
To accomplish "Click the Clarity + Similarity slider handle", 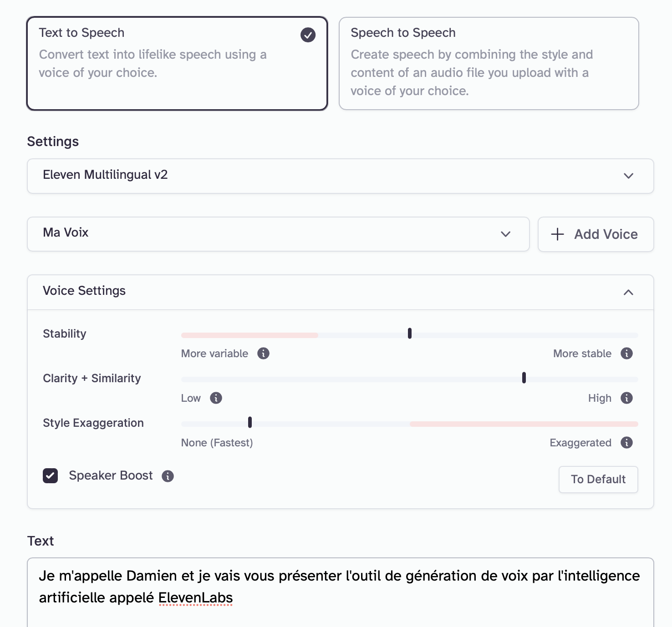I will [524, 378].
